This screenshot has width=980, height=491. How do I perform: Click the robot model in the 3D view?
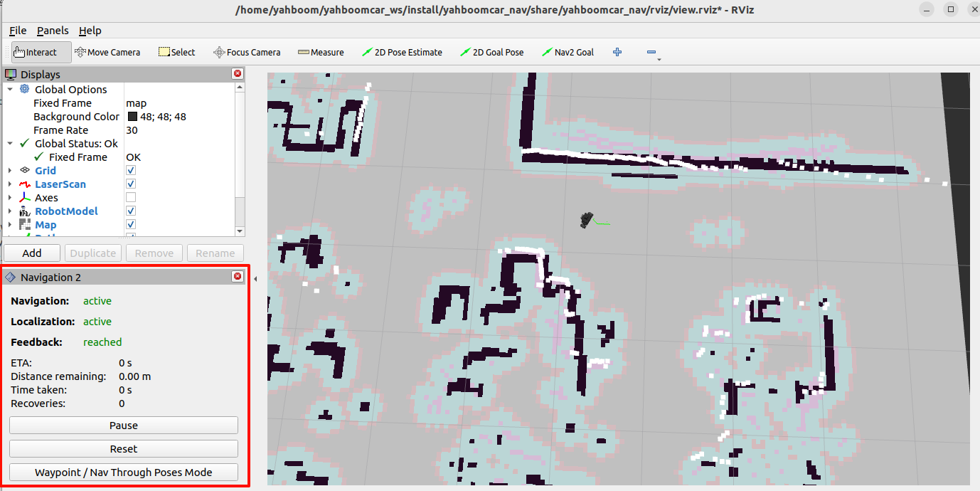coord(587,220)
